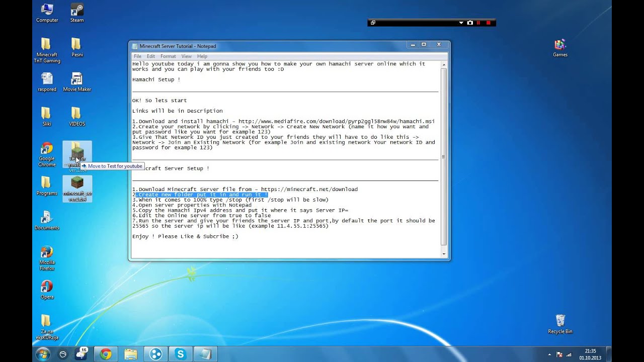Select the Sliki folder icon
Viewport: 644px width, 362px height.
[47, 116]
